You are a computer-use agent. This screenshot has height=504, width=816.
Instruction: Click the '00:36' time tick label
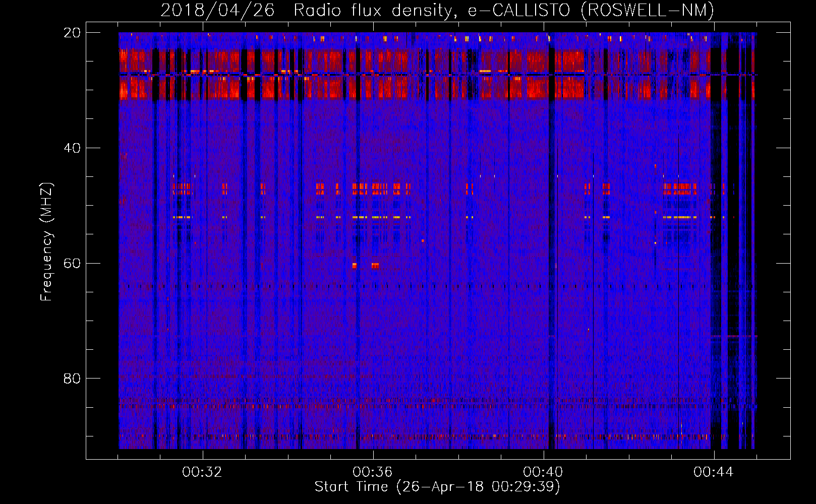tap(373, 472)
